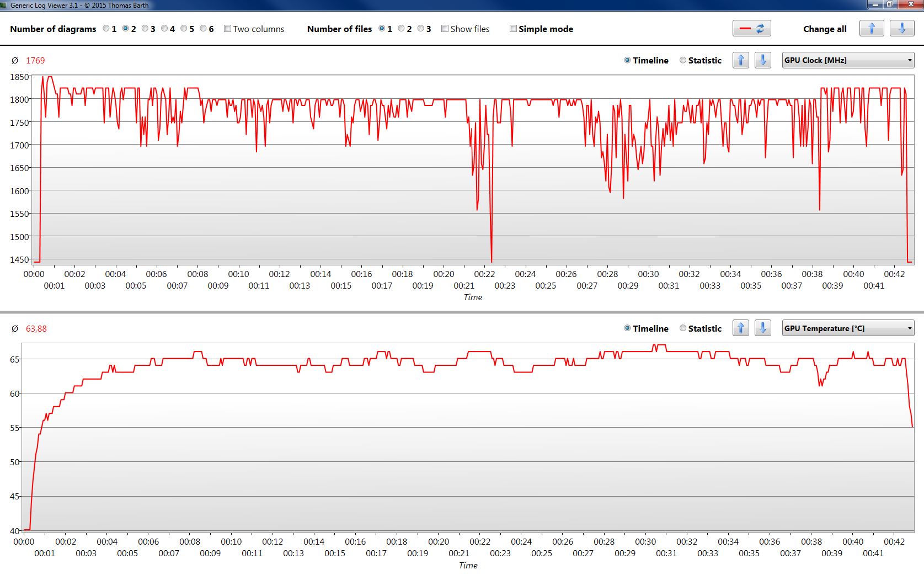924x575 pixels.
Task: Click the 00:22 time label in clock chart
Action: pyautogui.click(x=484, y=274)
